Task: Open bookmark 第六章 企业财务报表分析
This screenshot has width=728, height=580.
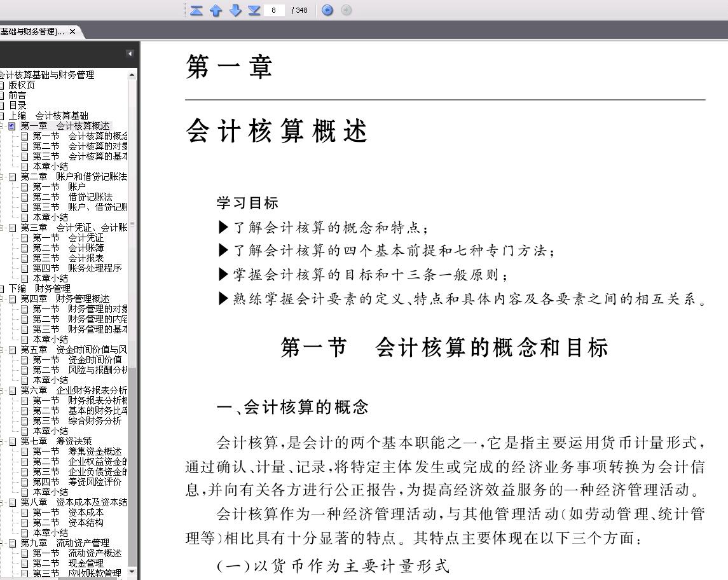Action: click(74, 390)
